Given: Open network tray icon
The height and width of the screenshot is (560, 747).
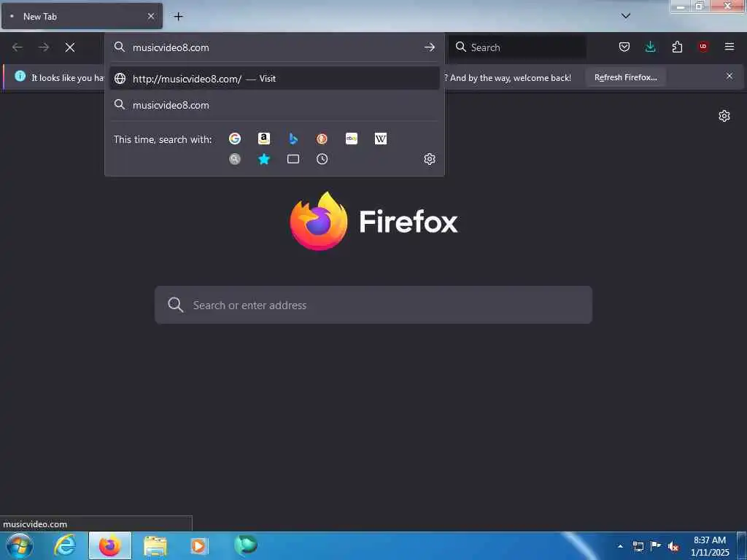Looking at the screenshot, I should coord(638,547).
